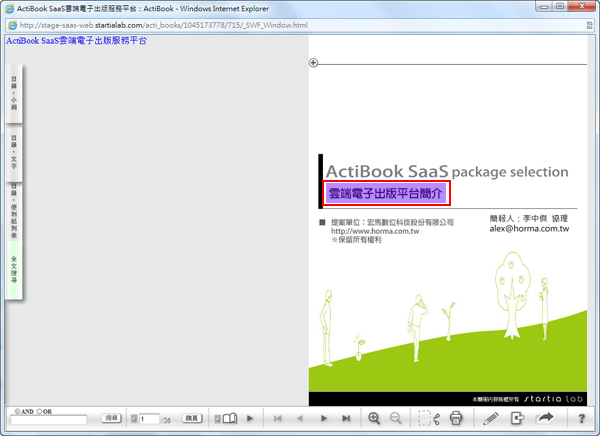Click the open book spread view icon
600x436 pixels.
pos(230,418)
